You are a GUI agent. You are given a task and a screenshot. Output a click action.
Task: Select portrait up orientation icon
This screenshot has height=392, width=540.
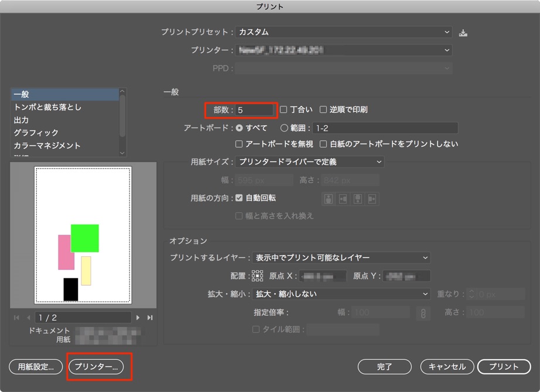click(x=329, y=199)
